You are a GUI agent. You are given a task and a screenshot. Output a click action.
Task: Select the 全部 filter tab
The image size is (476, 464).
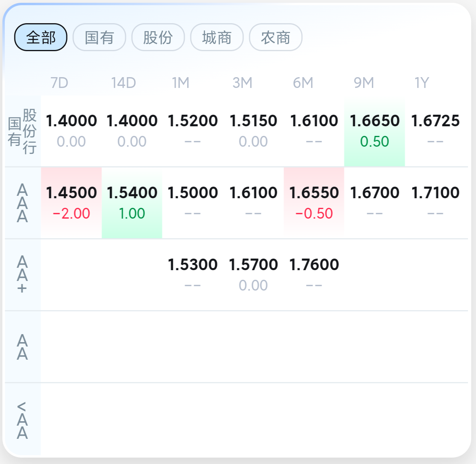click(41, 38)
